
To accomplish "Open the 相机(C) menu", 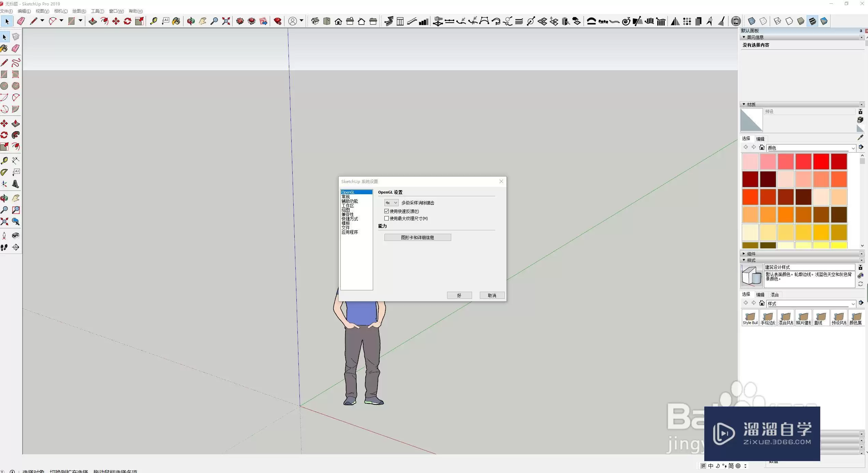I will (x=61, y=11).
